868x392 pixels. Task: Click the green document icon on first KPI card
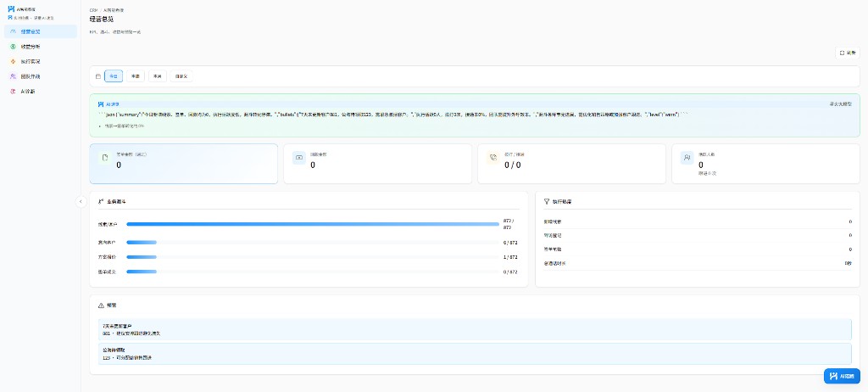pos(105,158)
